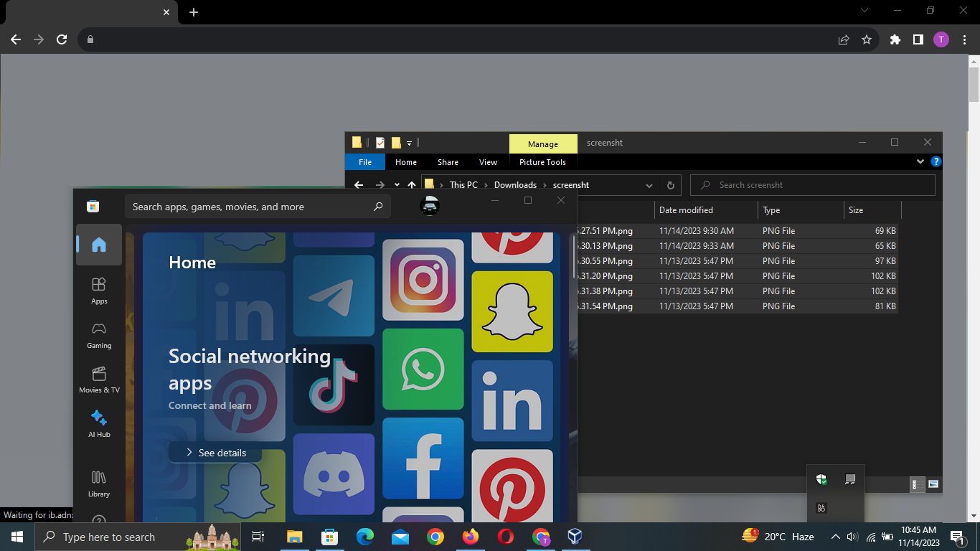Bookmark this page with the star icon
Image resolution: width=980 pixels, height=551 pixels.
click(867, 39)
